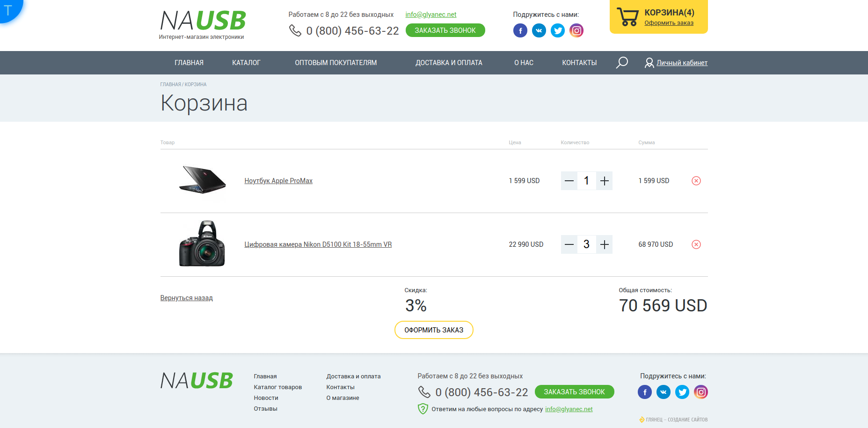The image size is (868, 428).
Task: Click the Nikon camera product thumbnail
Action: [x=202, y=244]
